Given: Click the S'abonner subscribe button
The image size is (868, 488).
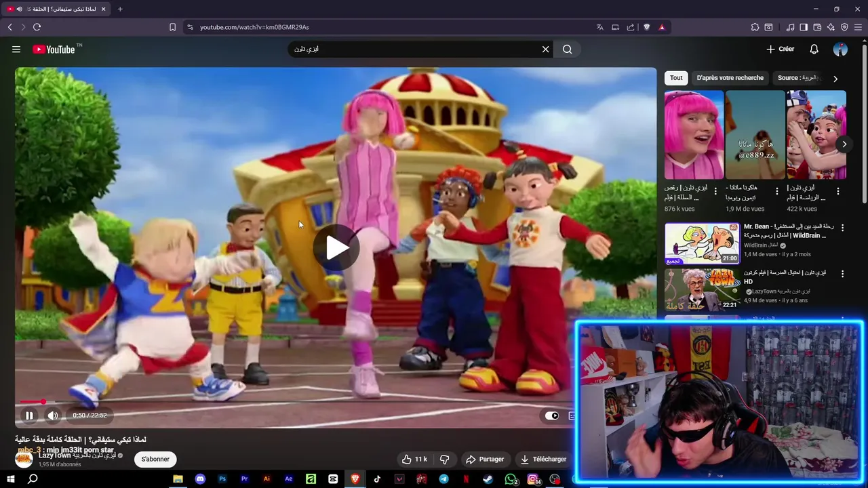Looking at the screenshot, I should 155,460.
